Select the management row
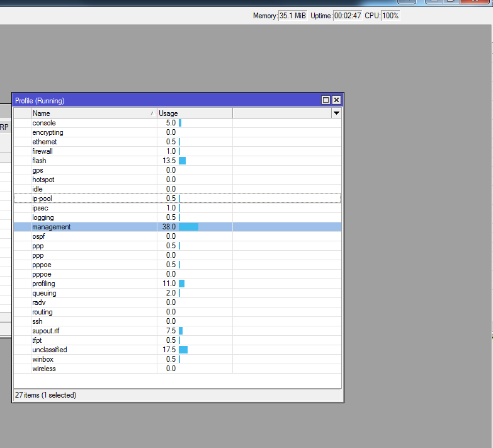The image size is (493, 448). pos(178,227)
